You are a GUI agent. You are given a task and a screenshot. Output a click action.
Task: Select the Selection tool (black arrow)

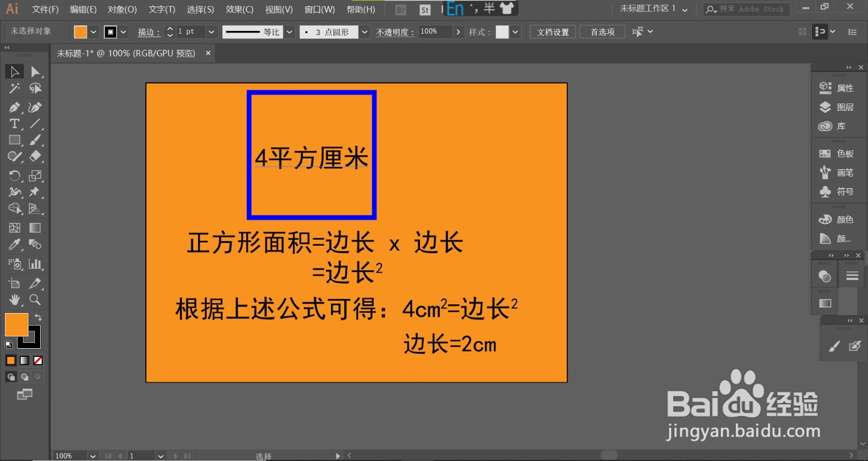(x=15, y=72)
